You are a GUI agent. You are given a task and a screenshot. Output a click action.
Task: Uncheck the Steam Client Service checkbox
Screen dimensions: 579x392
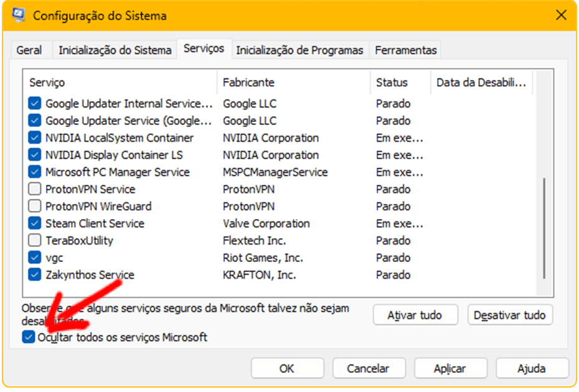pyautogui.click(x=35, y=223)
